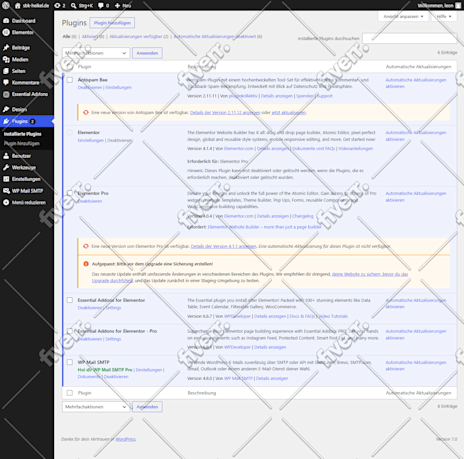Filter by Alle plugins
Screen dimensions: 464x459
click(x=66, y=36)
